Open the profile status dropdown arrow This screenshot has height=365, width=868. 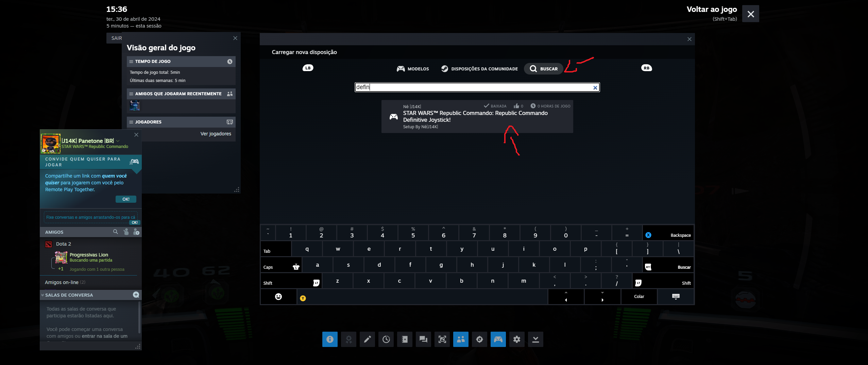tap(118, 141)
